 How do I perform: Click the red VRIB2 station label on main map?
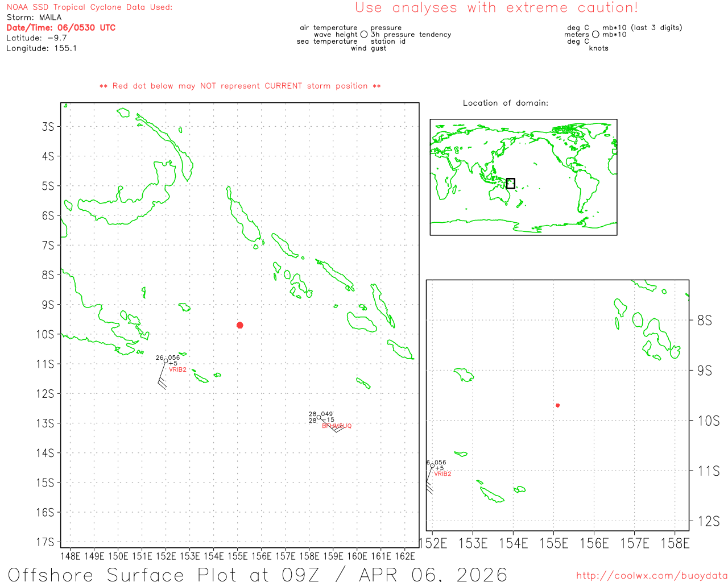point(177,370)
